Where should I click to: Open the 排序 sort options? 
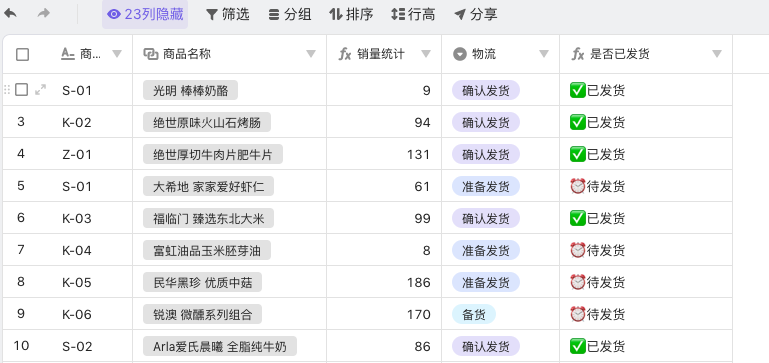[x=351, y=14]
